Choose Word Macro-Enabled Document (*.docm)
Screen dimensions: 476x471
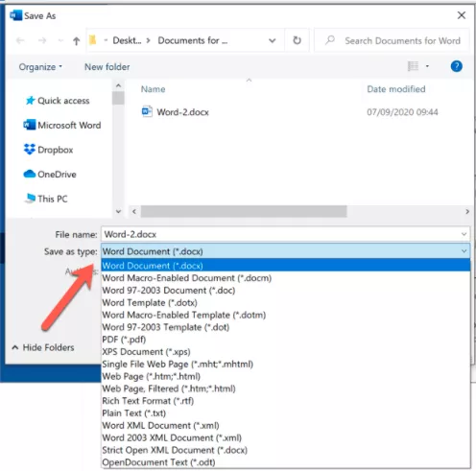286,278
